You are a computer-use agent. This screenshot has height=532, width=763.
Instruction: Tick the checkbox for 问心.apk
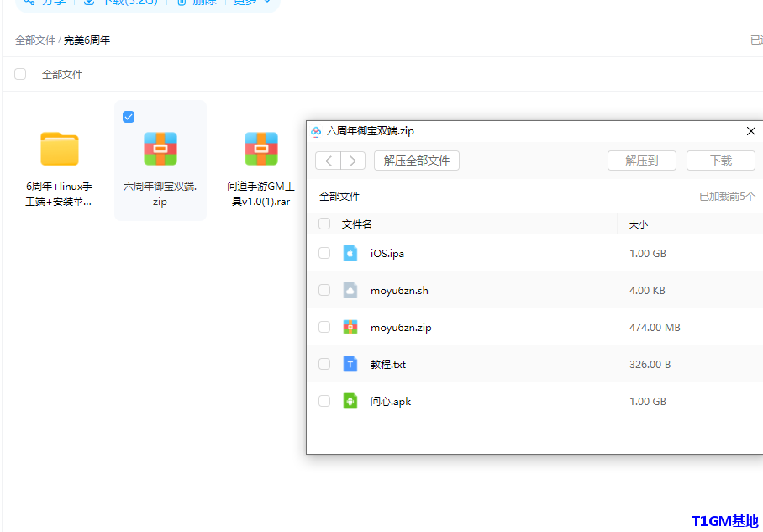[324, 401]
